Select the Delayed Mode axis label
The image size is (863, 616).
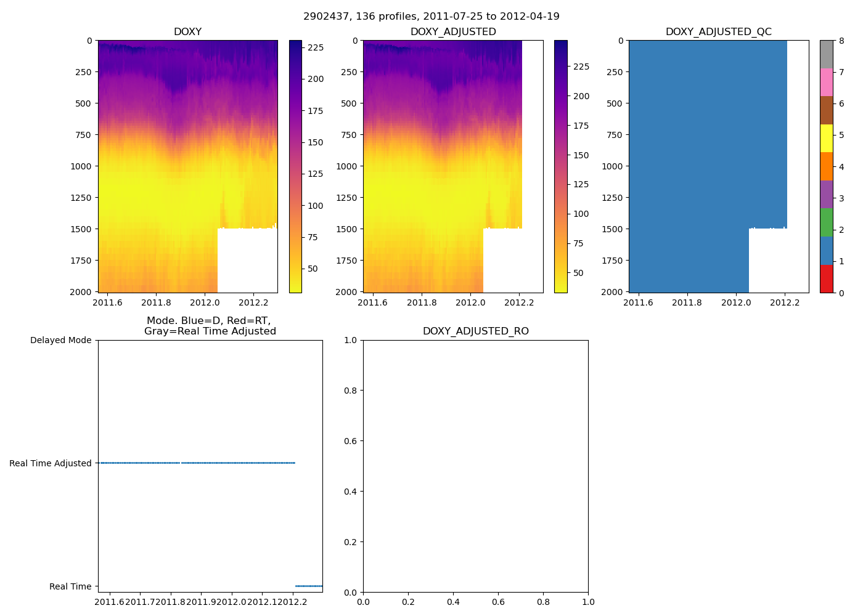60,340
